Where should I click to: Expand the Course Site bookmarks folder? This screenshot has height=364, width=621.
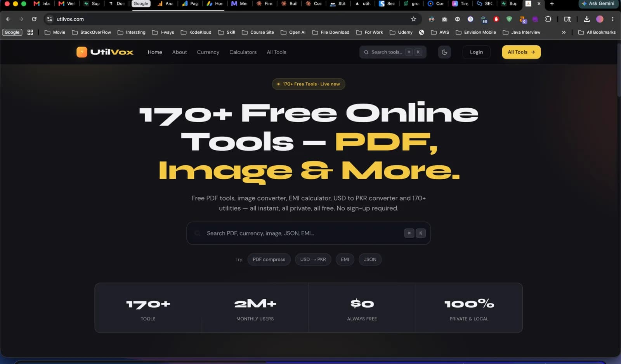point(258,32)
